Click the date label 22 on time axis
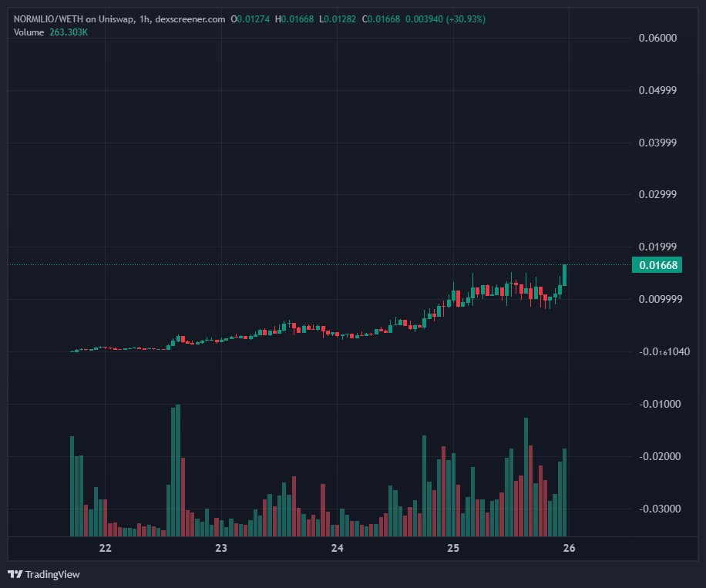The height and width of the screenshot is (588, 706). click(105, 548)
